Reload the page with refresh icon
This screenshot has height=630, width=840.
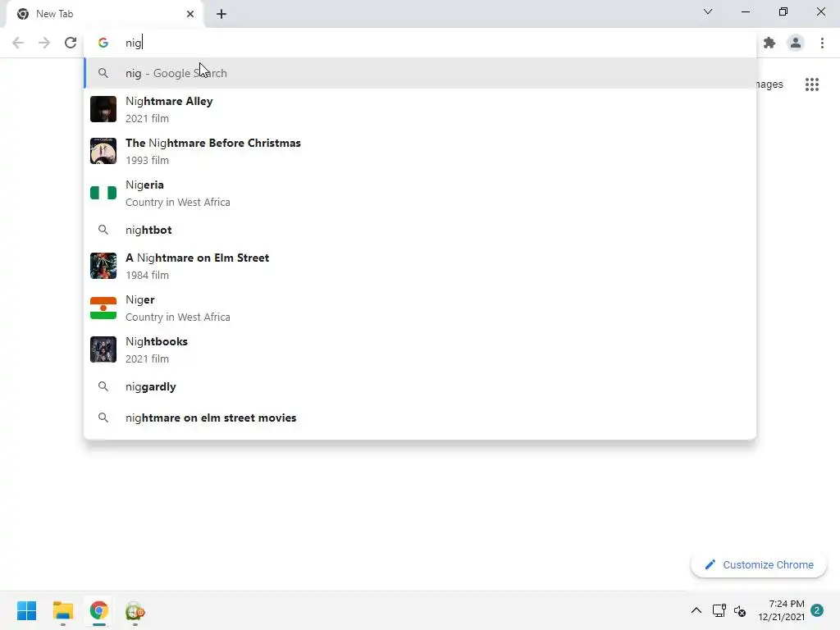tap(71, 43)
